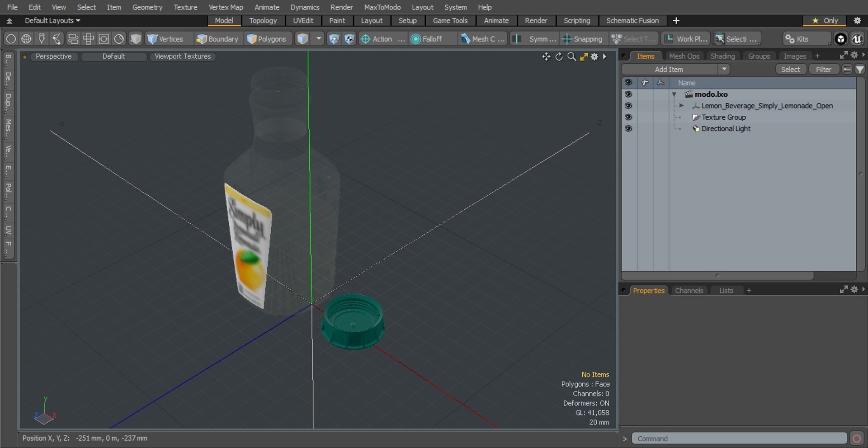Click the second action center cube icon

pyautogui.click(x=349, y=39)
